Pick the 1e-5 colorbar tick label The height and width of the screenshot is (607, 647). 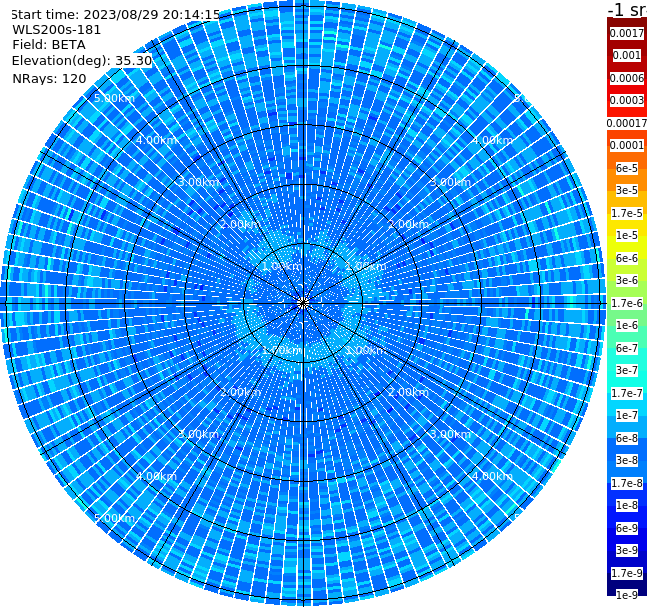coord(627,235)
